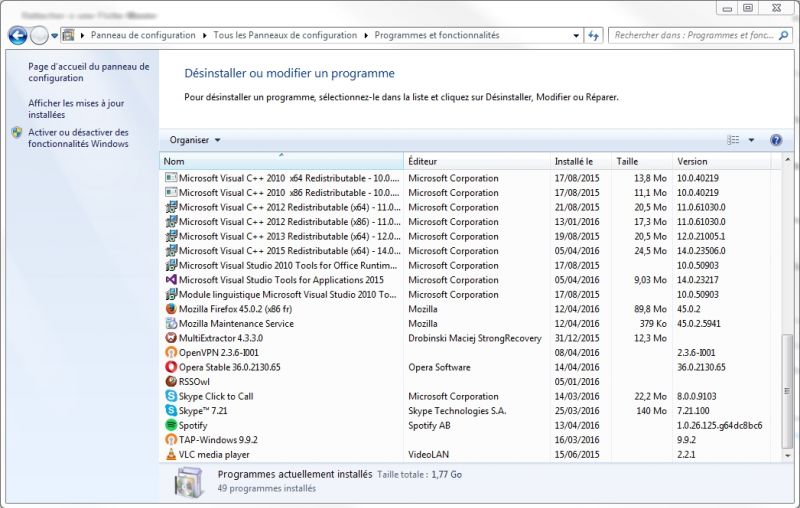Click the list scroll down arrow
Screen dimensions: 800x508
pyautogui.click(x=787, y=455)
